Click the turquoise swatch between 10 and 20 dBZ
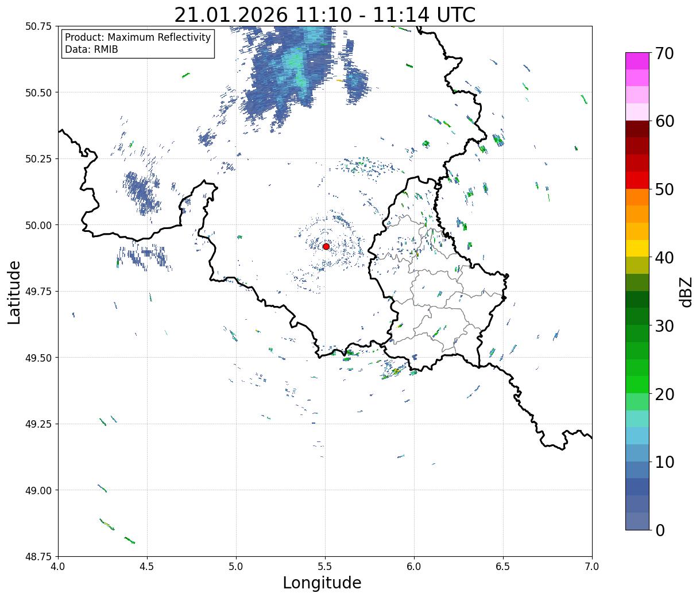The width and height of the screenshot is (700, 597). tap(637, 419)
